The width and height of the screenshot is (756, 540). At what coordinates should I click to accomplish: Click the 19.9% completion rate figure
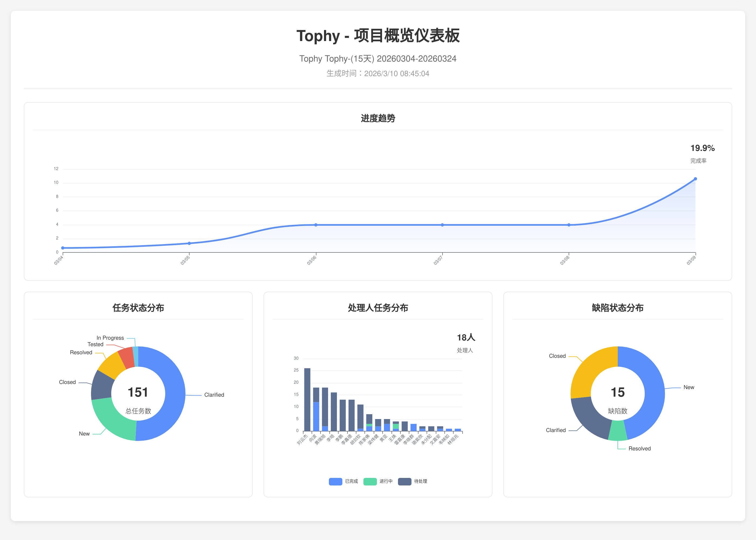(x=702, y=148)
